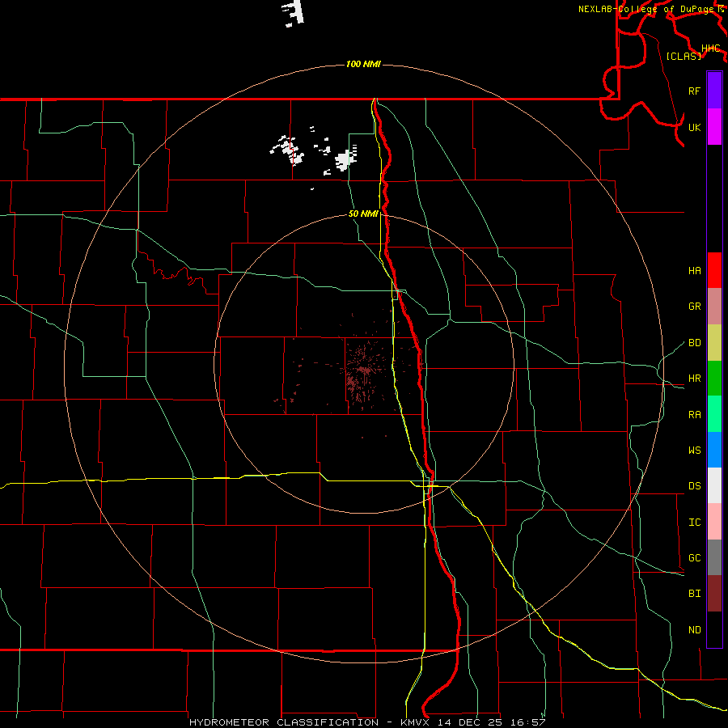Click the RF legend label
728x728 pixels.
(694, 91)
